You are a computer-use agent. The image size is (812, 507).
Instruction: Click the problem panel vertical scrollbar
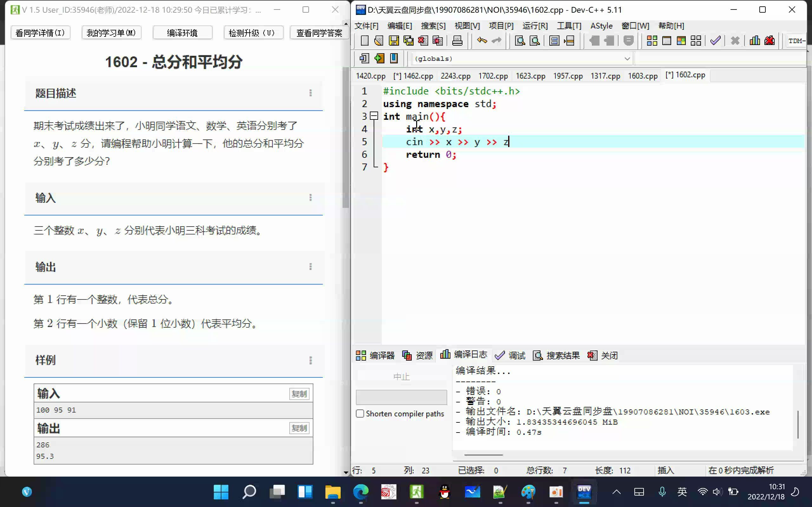click(346, 138)
